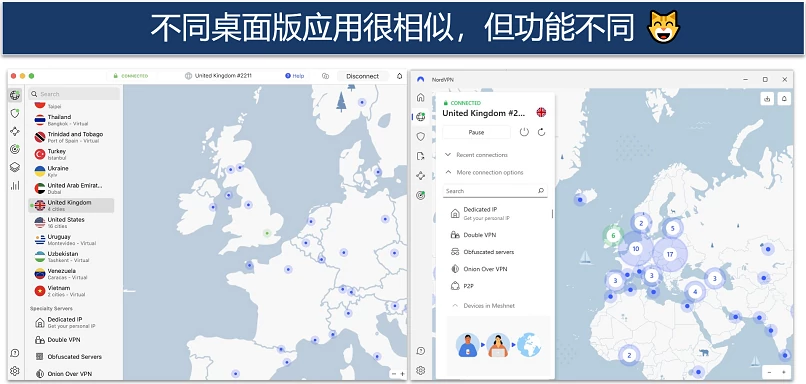Click notification bell in Mac window
The height and width of the screenshot is (384, 806).
pyautogui.click(x=399, y=76)
